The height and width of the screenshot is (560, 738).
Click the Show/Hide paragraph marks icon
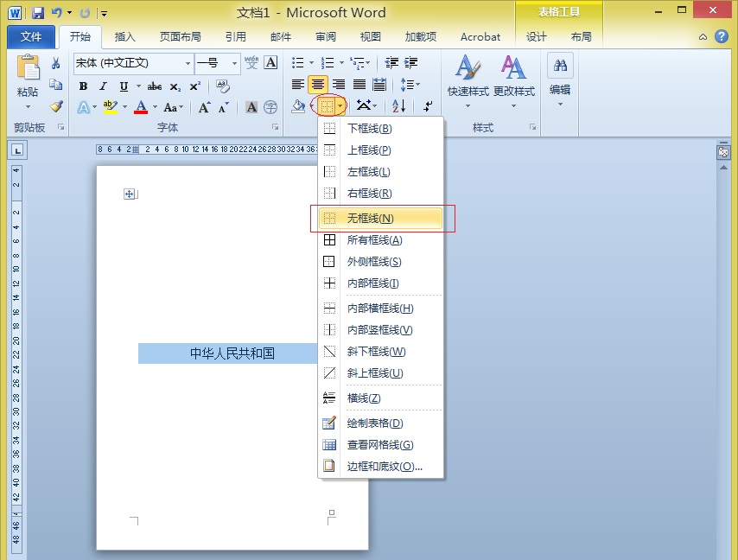click(x=428, y=106)
